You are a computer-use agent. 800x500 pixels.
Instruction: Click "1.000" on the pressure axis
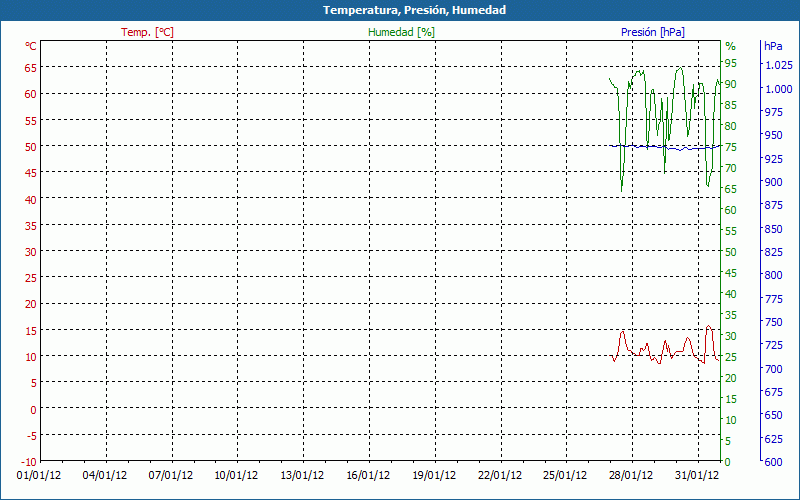point(778,89)
